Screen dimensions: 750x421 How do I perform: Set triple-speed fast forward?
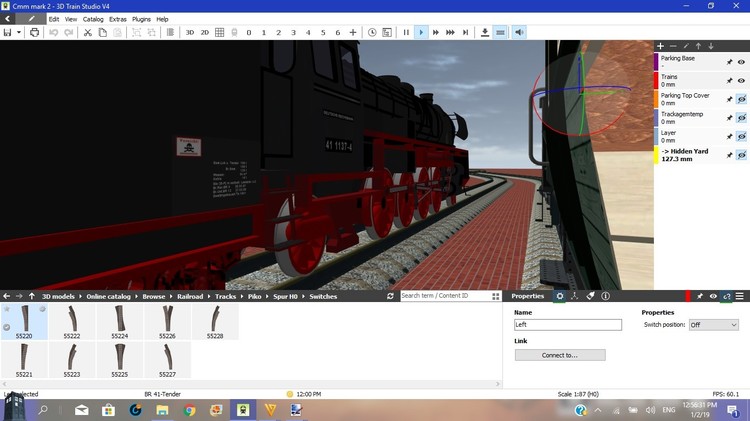click(450, 33)
